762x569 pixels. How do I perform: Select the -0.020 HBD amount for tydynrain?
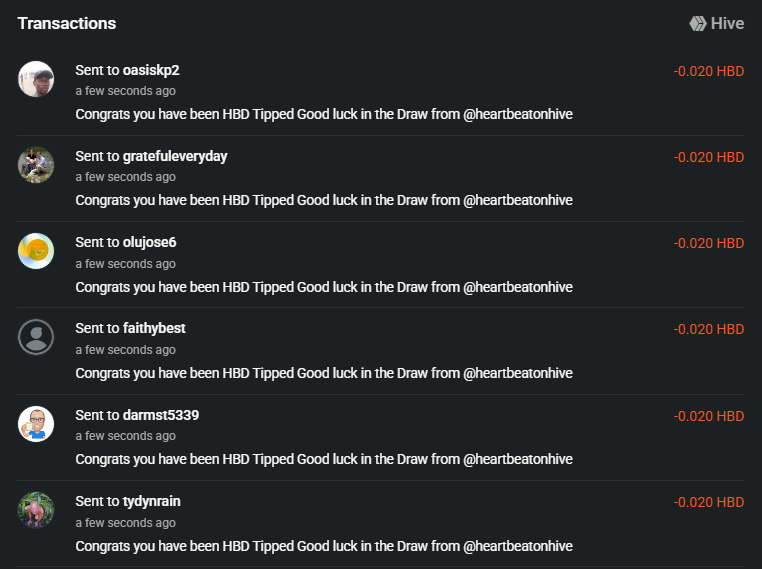(x=708, y=502)
